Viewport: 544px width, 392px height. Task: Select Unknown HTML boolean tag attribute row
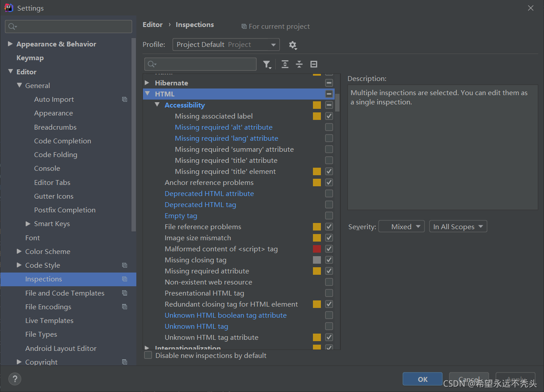click(239, 315)
